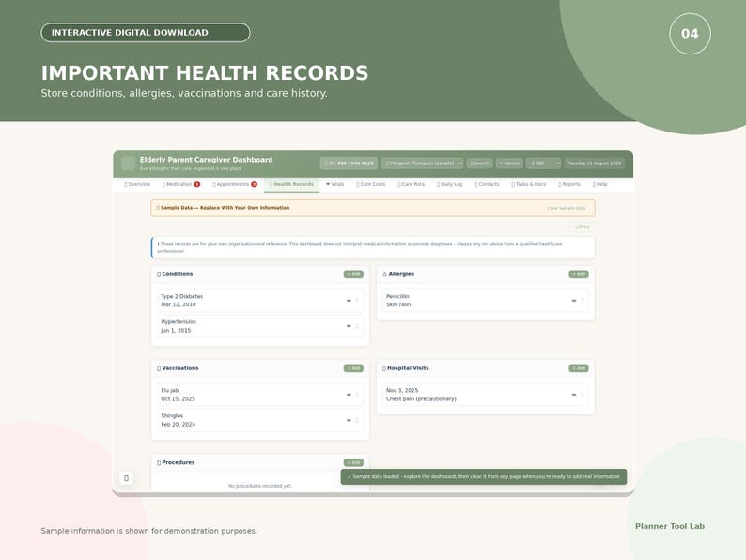Delete the Flu jab vaccination entry
The width and height of the screenshot is (746, 560).
[357, 395]
